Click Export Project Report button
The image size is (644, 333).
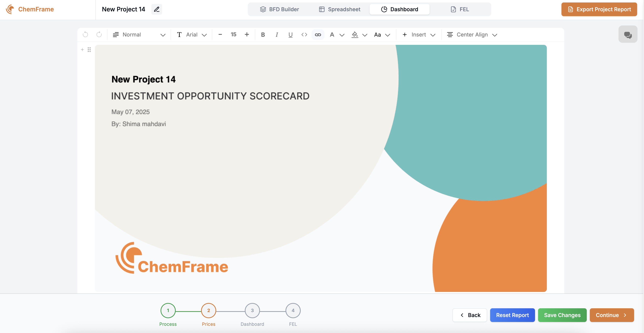coord(599,9)
